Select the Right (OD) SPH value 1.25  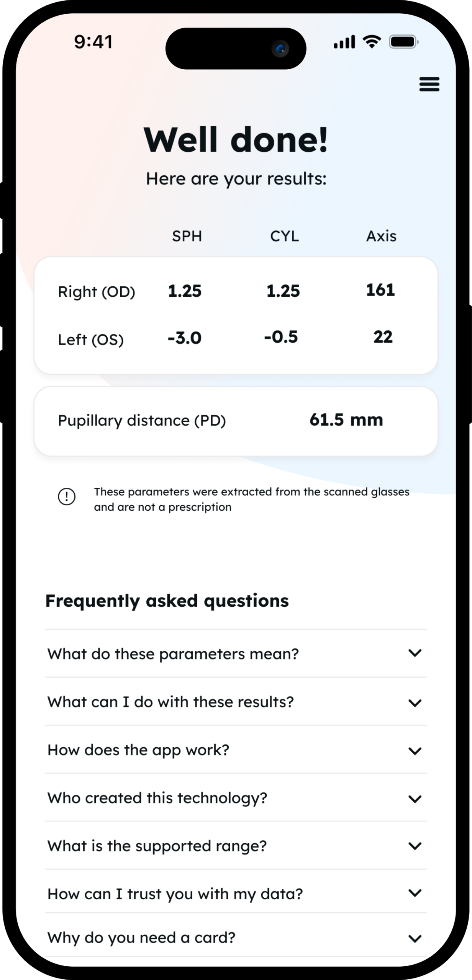pos(185,291)
